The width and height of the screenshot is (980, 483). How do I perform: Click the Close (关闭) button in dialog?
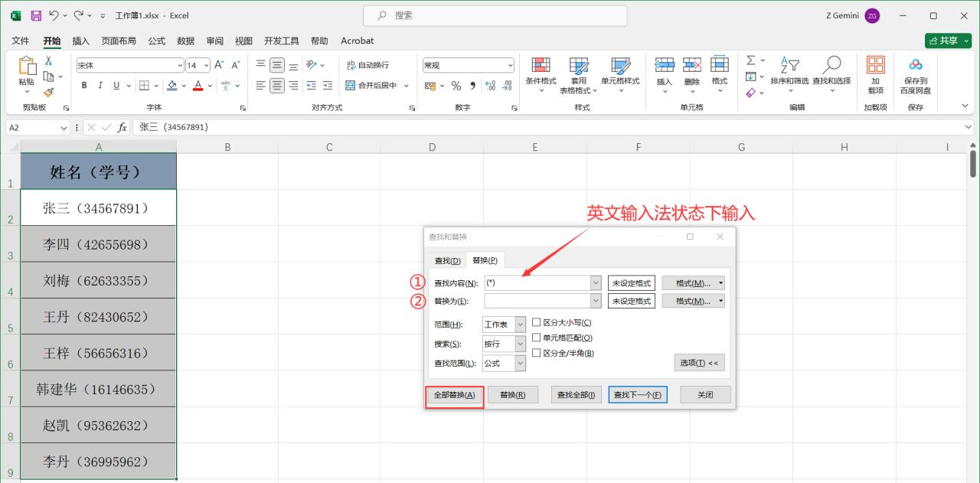pos(705,395)
